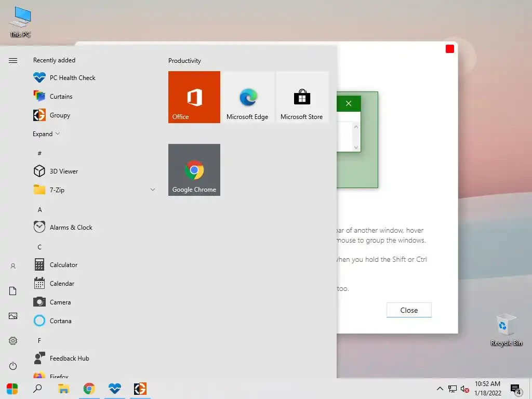Expand the 7-Zip folder chevron
Screen dimensions: 532x399
(153, 190)
